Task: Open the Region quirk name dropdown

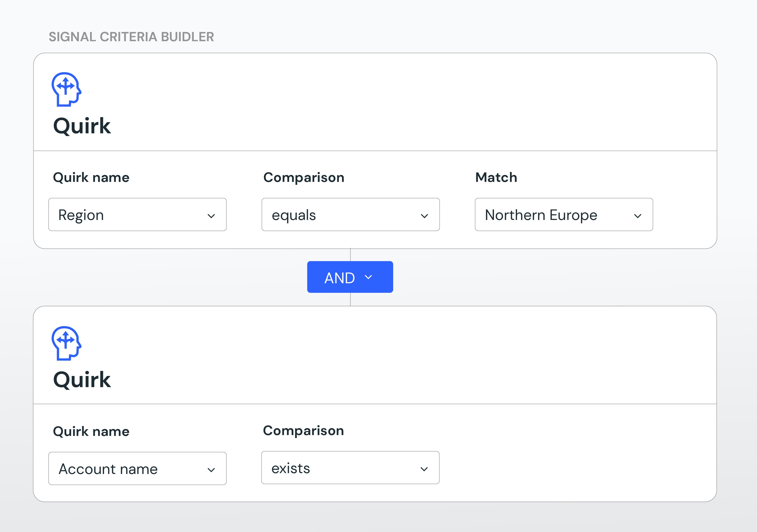Action: coord(138,215)
